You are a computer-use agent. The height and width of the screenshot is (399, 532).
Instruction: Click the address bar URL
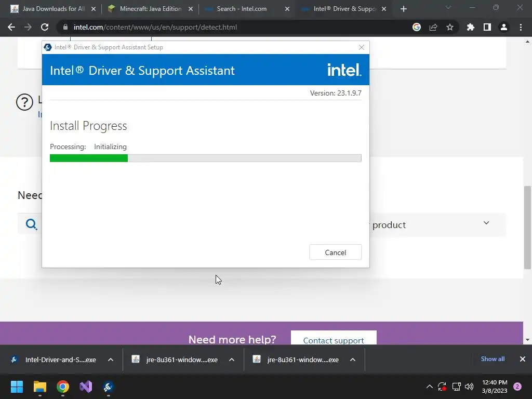click(x=155, y=27)
